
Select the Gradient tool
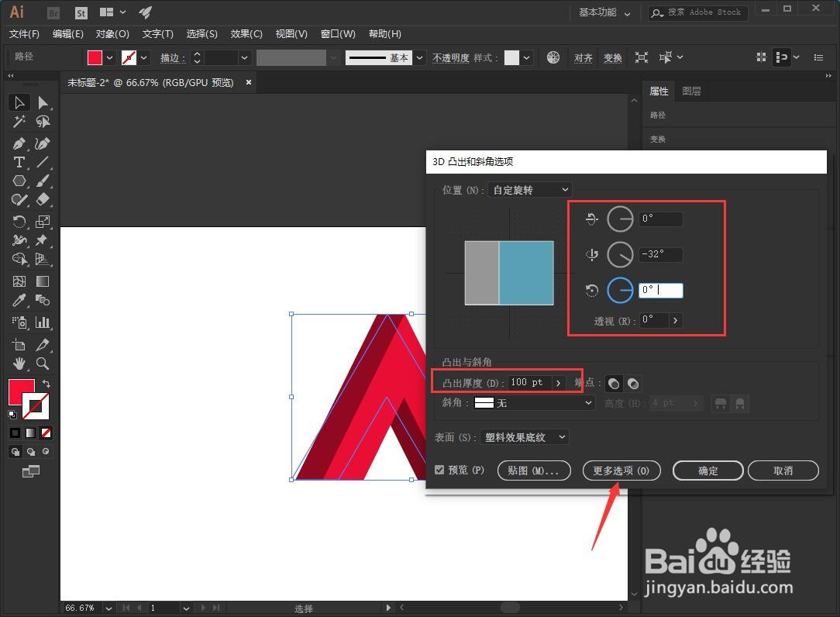click(43, 281)
